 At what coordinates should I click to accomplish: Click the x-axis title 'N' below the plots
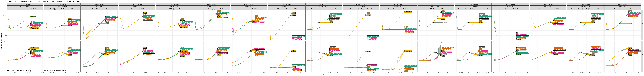[x=324, y=74]
